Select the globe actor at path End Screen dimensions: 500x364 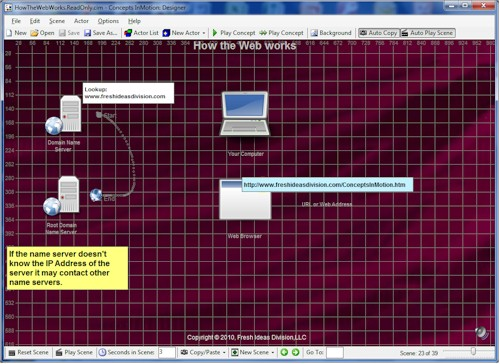tap(96, 195)
